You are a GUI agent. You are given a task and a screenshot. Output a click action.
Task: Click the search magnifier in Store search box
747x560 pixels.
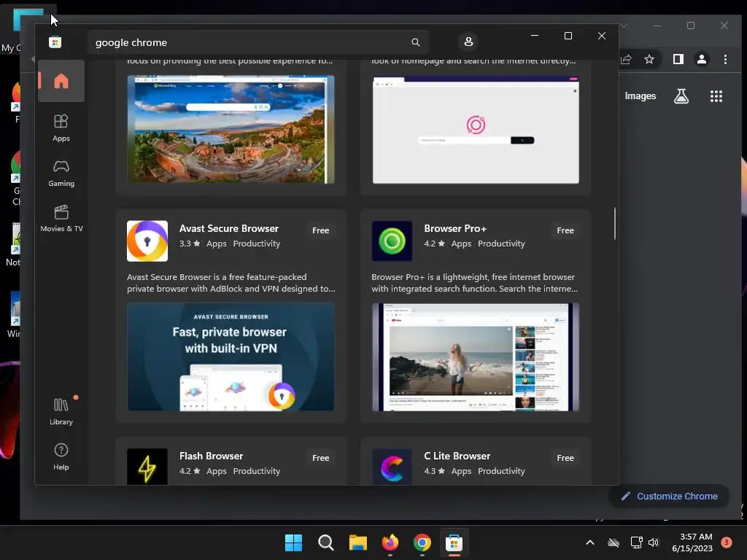click(x=415, y=42)
